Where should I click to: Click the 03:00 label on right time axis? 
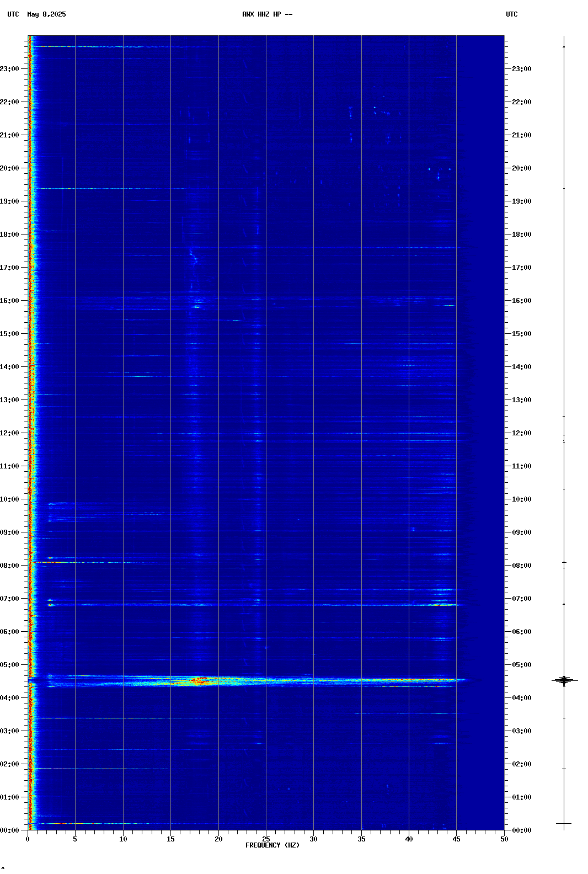522,731
